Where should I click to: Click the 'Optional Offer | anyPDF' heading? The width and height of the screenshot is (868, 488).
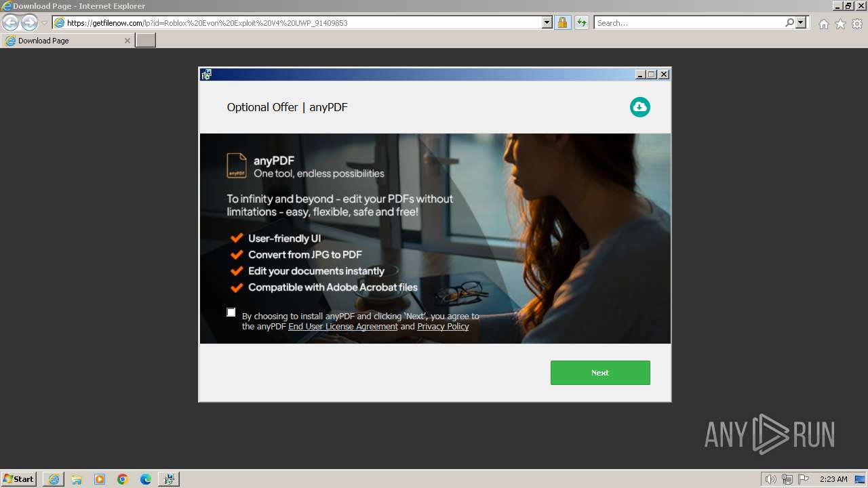[x=287, y=107]
